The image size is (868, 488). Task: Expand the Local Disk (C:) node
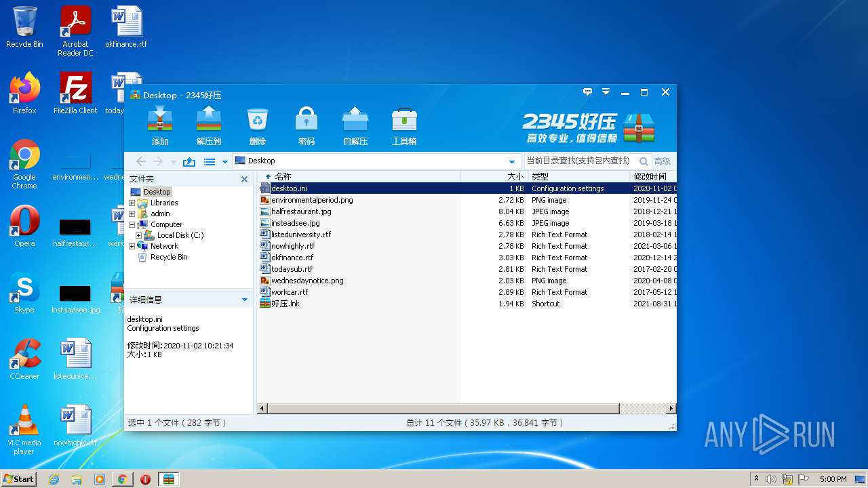(138, 235)
